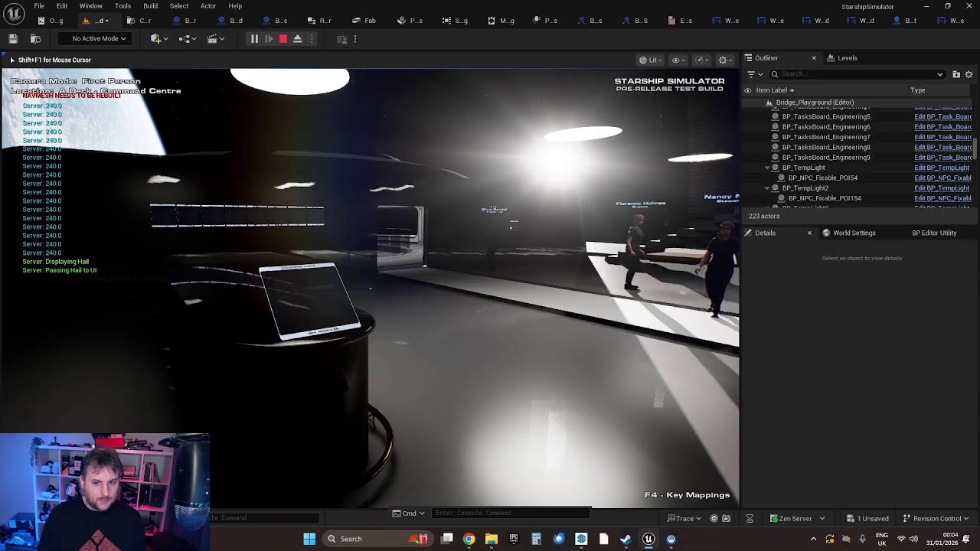This screenshot has height=551, width=980.
Task: Open the viewport performance/scalability dropdown
Action: pos(701,60)
